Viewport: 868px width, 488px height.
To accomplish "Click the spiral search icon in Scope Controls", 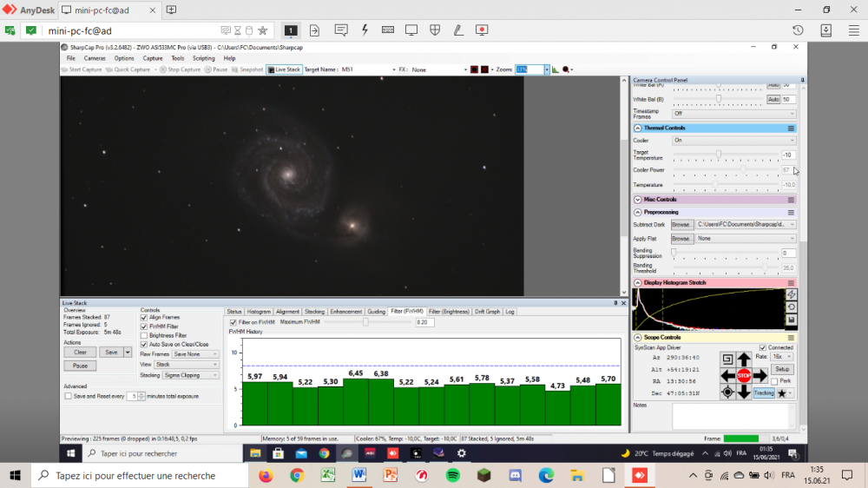I will point(727,359).
